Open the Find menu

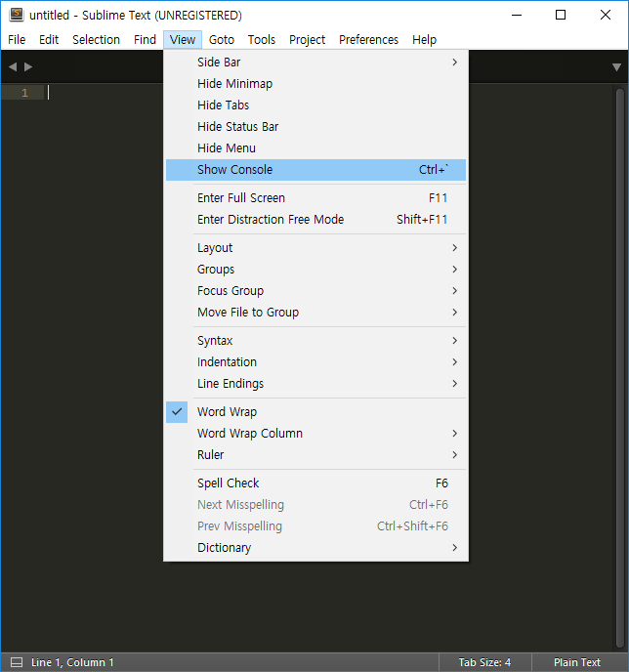145,39
